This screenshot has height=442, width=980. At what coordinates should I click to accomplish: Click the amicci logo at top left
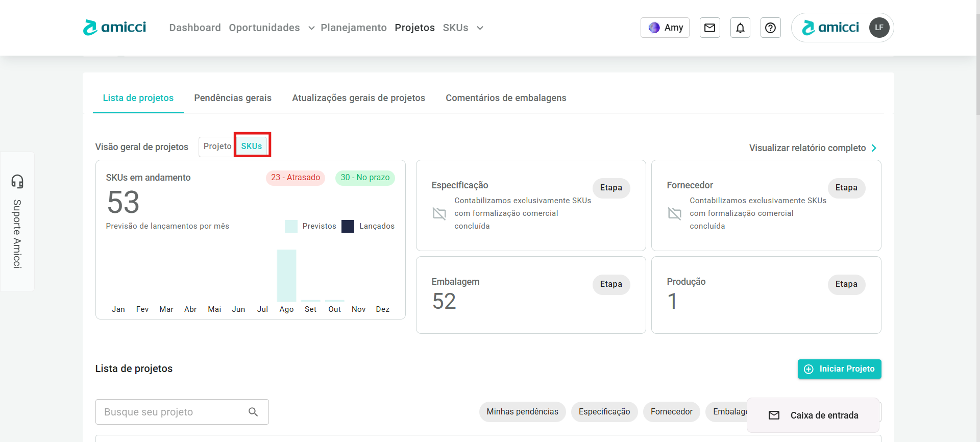pos(115,28)
